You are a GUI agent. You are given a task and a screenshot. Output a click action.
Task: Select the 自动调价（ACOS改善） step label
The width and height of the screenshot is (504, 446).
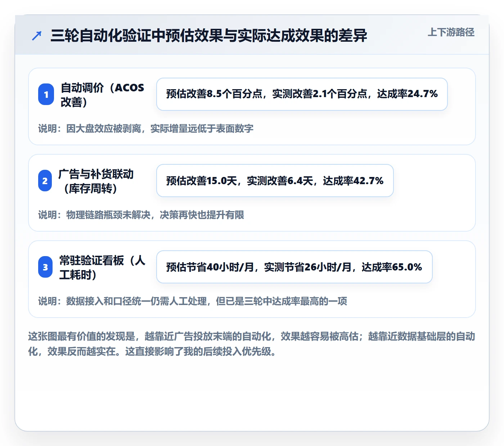pyautogui.click(x=103, y=95)
